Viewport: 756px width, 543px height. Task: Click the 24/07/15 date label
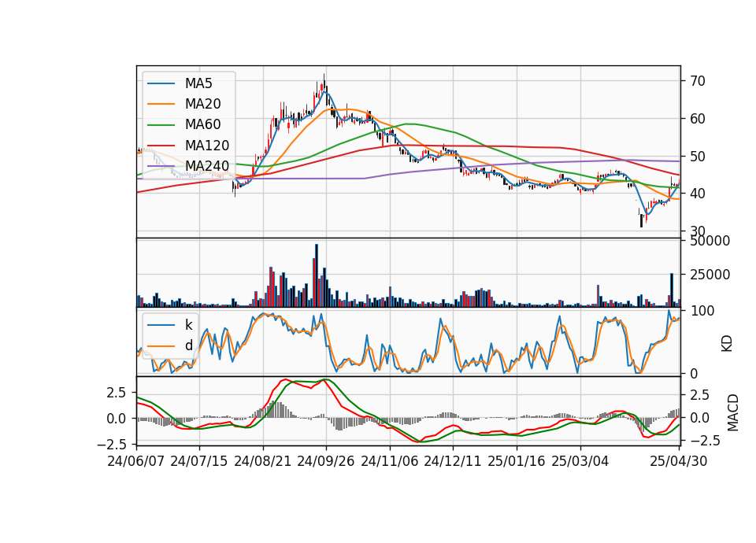(x=199, y=461)
